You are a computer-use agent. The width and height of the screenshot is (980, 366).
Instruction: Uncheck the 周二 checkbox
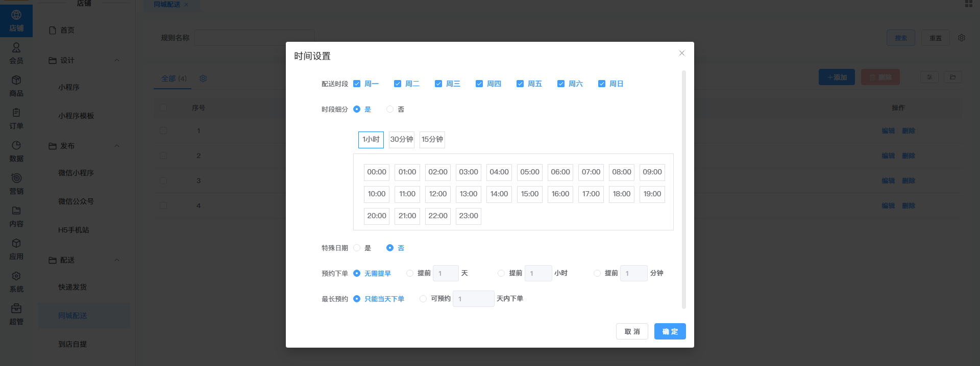pos(398,84)
